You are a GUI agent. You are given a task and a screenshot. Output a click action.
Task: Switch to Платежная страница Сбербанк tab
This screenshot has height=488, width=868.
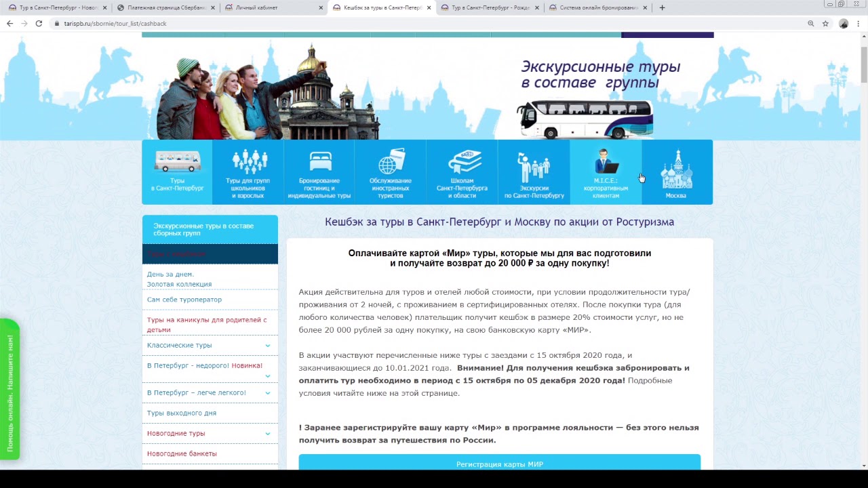[x=165, y=7]
